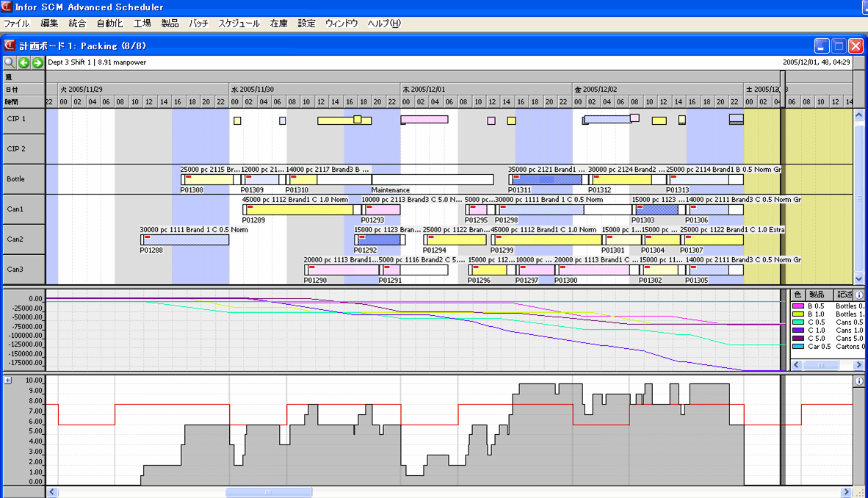Image resolution: width=868 pixels, height=498 pixels.
Task: Click the green forward arrow button
Action: pyautogui.click(x=37, y=62)
